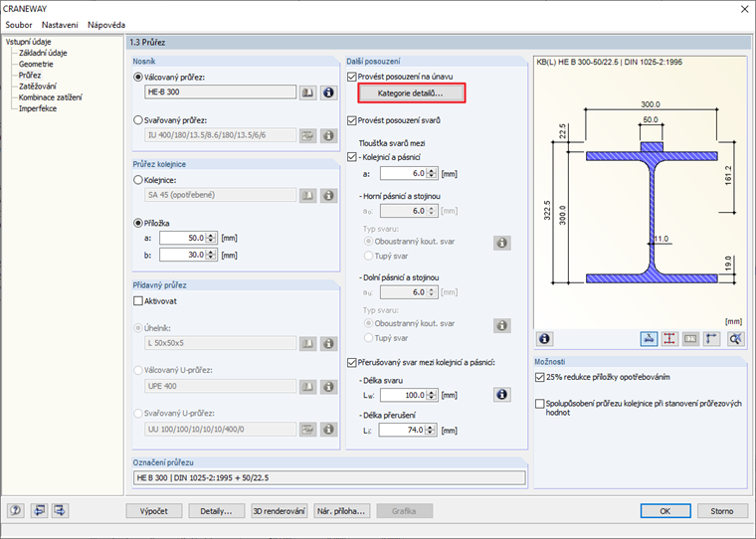The image size is (756, 539).
Task: Select Kolejnice radio option
Action: [x=138, y=180]
